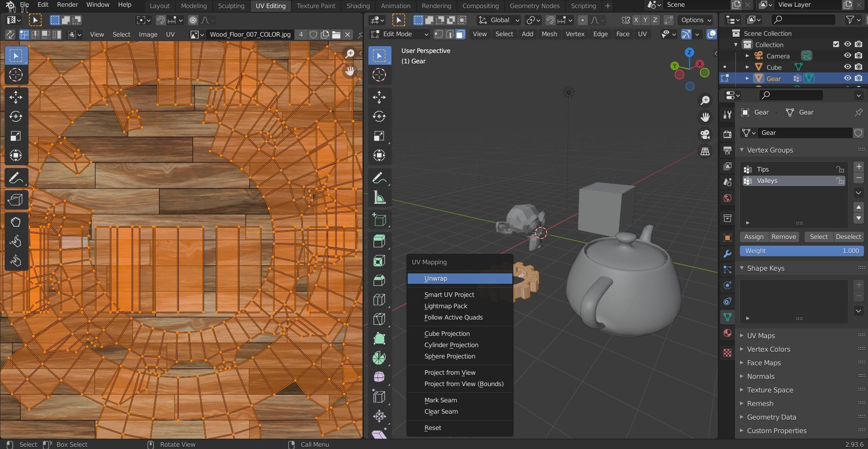Hide the Cube object using its eye toggle

pos(847,67)
